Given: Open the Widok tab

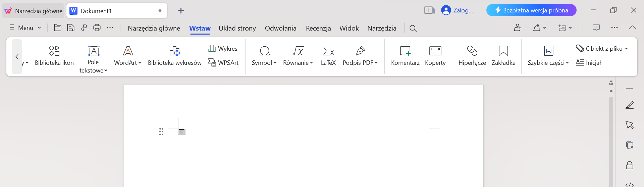Looking at the screenshot, I should click(349, 28).
